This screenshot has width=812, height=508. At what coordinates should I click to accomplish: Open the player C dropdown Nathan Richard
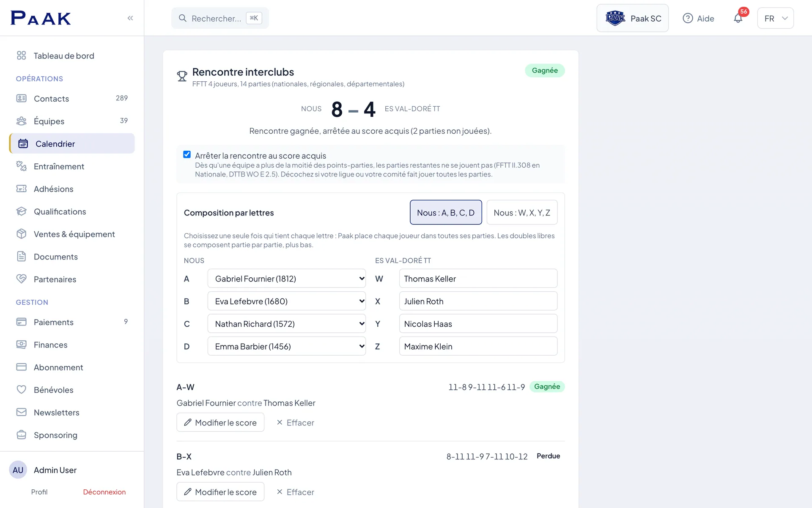click(287, 324)
